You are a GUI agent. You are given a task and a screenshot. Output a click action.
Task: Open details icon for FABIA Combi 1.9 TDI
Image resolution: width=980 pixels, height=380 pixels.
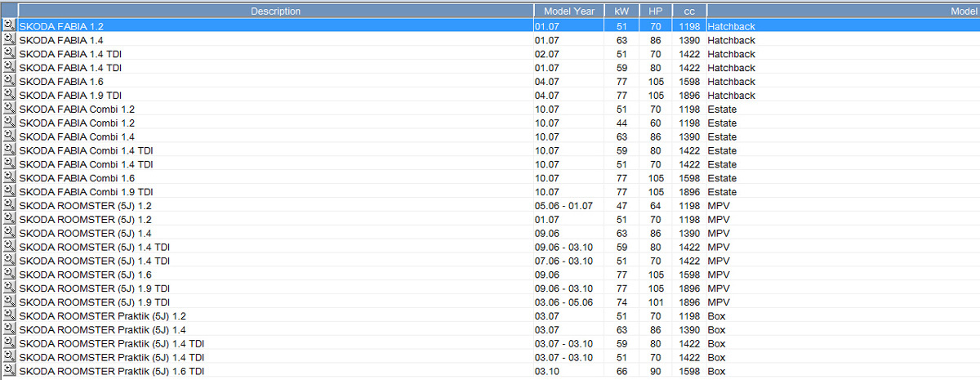8,192
